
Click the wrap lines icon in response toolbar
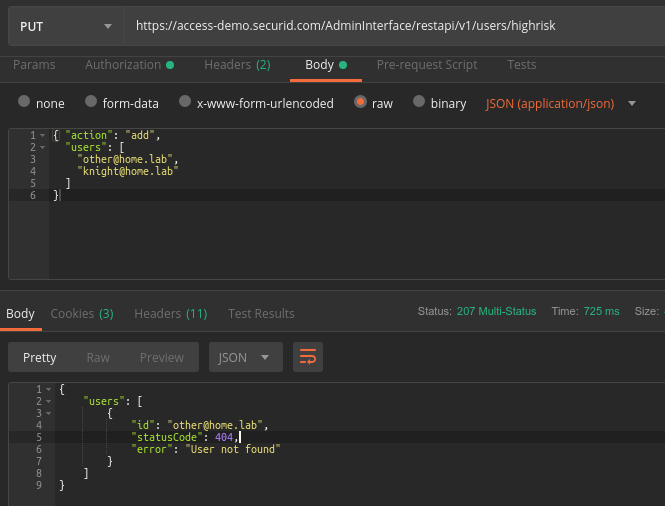[308, 357]
